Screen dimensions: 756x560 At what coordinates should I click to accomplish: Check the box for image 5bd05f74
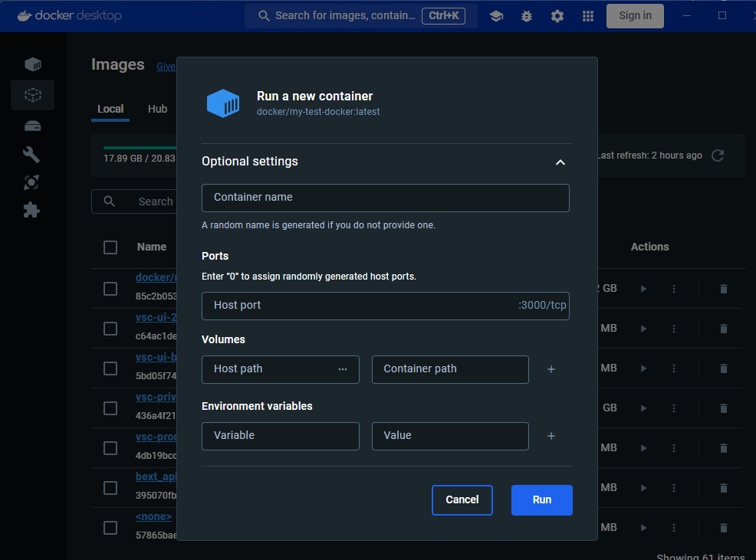pos(110,368)
